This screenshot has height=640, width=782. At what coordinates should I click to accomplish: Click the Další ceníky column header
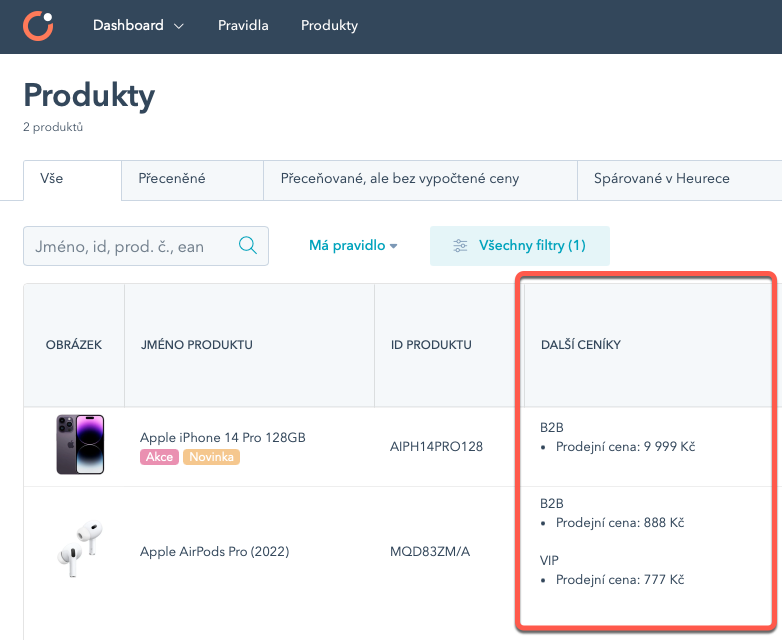click(x=580, y=345)
